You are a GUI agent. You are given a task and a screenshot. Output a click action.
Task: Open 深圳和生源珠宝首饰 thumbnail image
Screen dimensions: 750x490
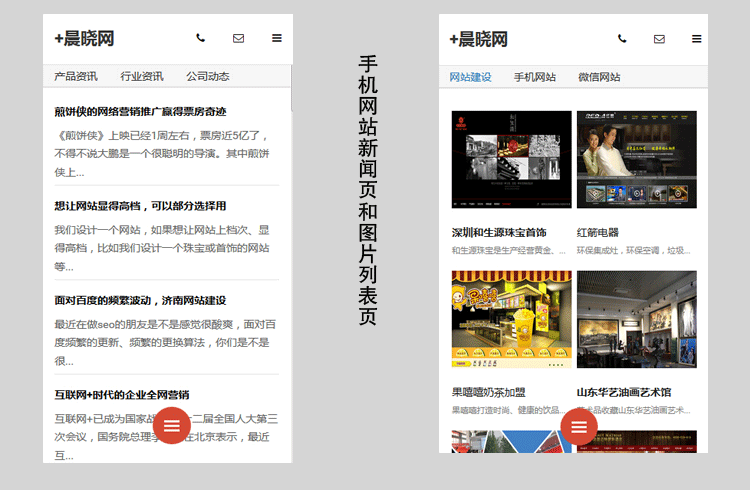click(511, 159)
